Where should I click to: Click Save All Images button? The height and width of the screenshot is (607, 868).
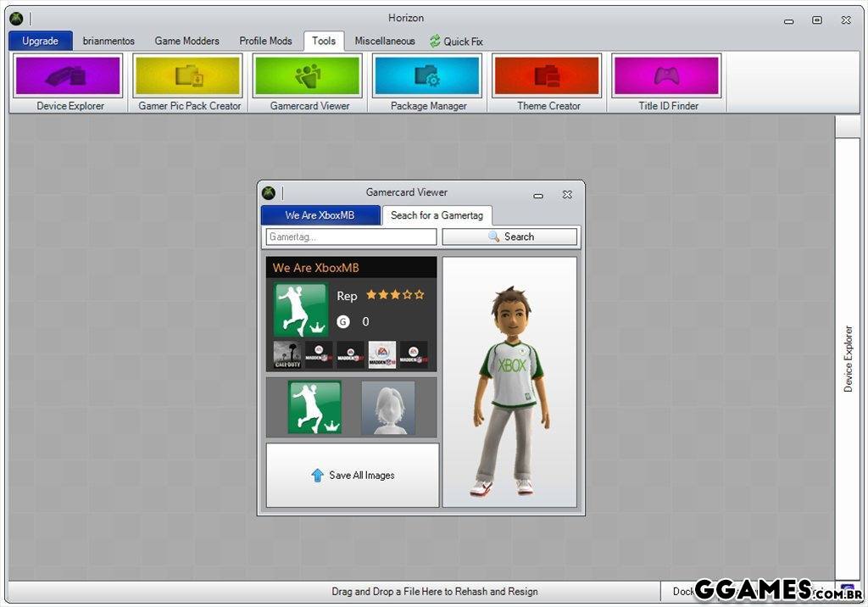(353, 476)
